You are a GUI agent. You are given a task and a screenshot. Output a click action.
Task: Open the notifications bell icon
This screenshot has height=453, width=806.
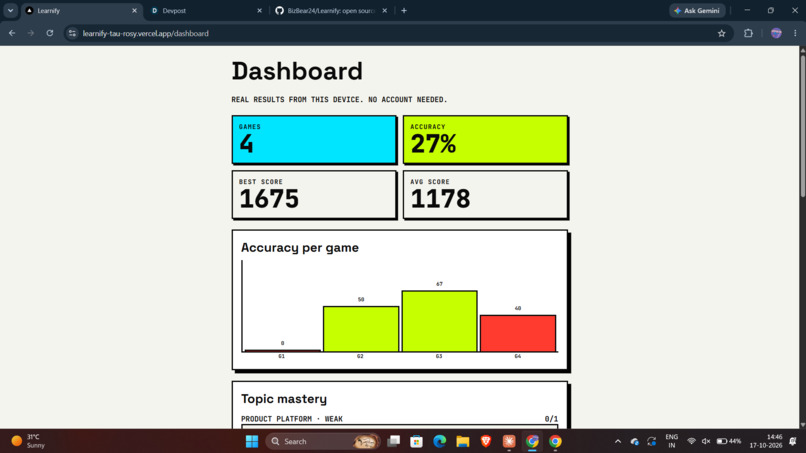793,441
